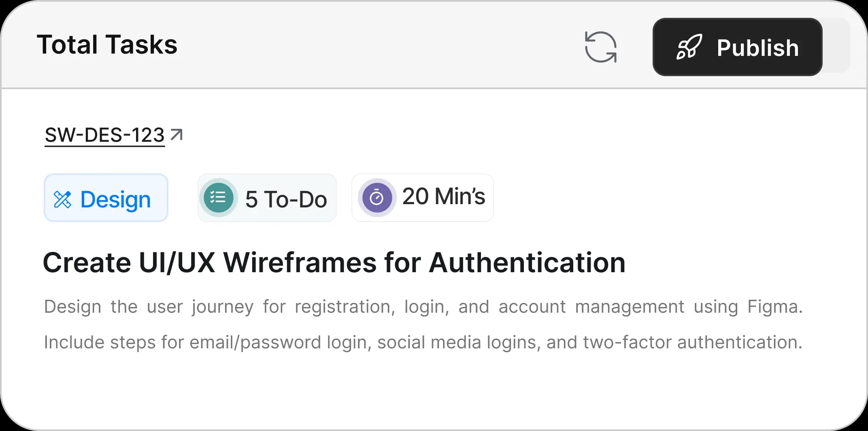Click the refresh sync arrows icon
The image size is (868, 431).
601,47
